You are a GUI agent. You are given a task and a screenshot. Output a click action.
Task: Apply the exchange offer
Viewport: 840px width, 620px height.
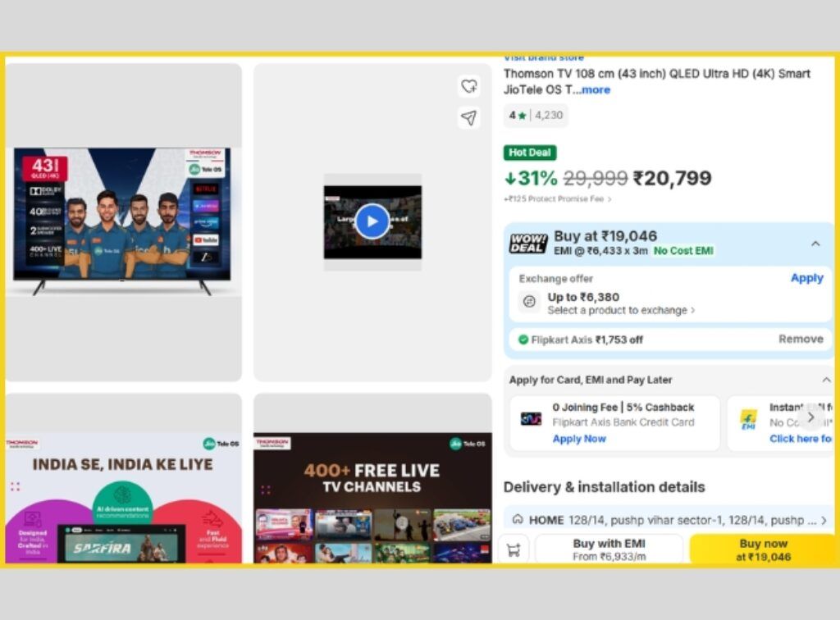807,278
